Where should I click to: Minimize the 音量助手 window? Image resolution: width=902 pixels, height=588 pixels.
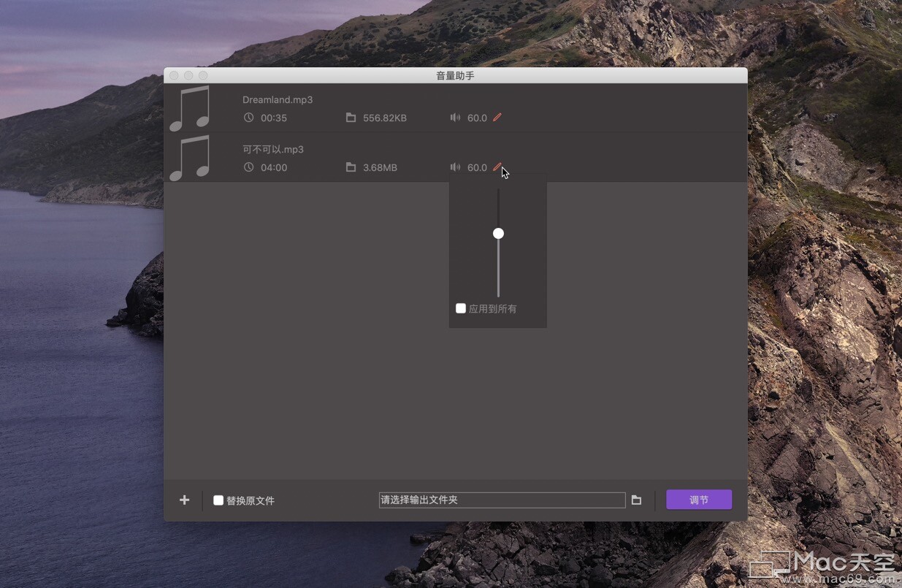[188, 76]
